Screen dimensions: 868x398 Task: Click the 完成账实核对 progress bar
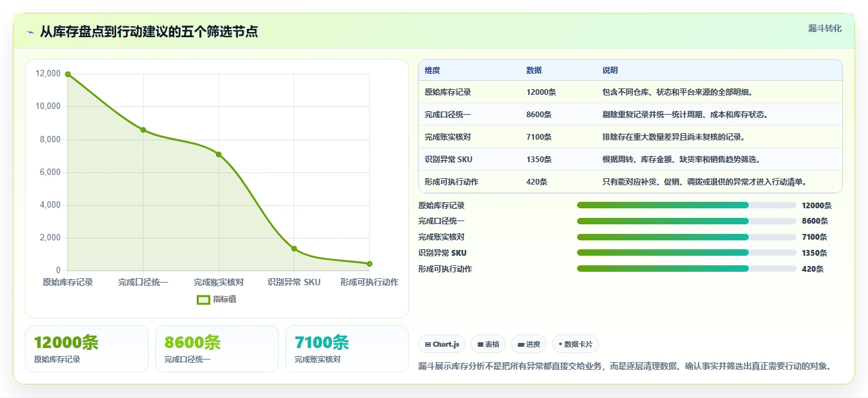pos(687,237)
